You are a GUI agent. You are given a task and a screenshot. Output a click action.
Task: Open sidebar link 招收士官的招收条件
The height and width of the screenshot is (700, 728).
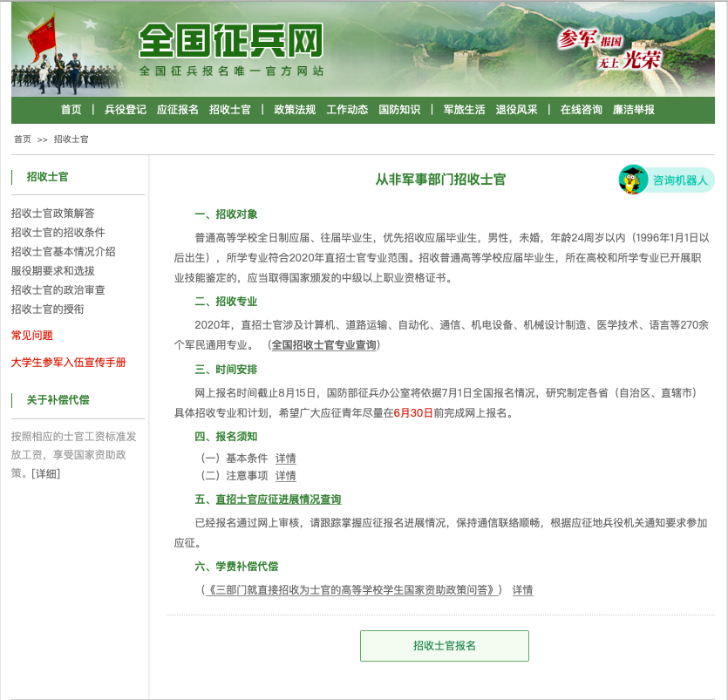[58, 233]
